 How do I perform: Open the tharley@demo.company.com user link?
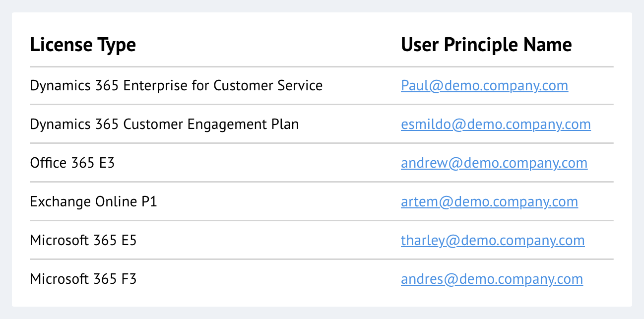(x=493, y=240)
